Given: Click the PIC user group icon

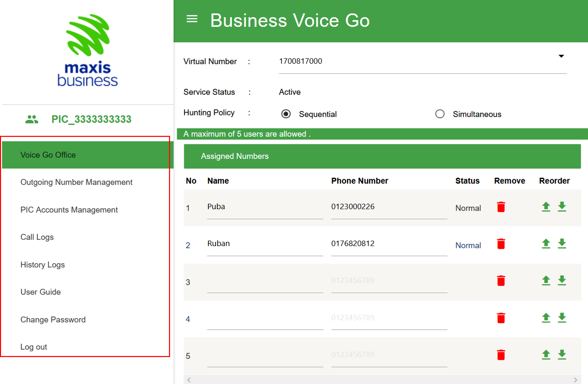Looking at the screenshot, I should (32, 119).
